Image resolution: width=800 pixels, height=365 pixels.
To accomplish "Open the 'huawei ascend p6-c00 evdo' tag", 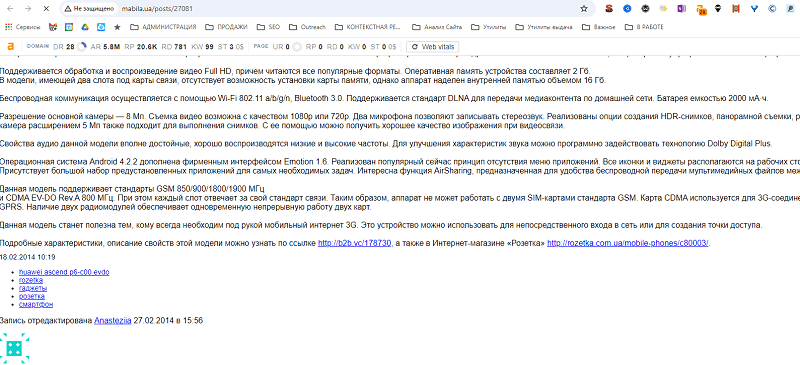I will pyautogui.click(x=64, y=272).
